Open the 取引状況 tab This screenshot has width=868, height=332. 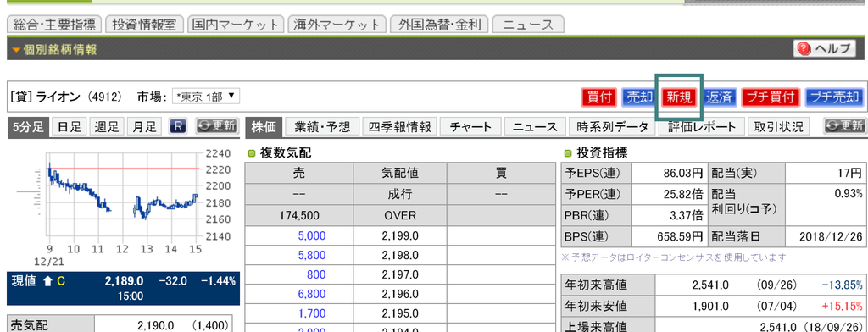(x=778, y=127)
